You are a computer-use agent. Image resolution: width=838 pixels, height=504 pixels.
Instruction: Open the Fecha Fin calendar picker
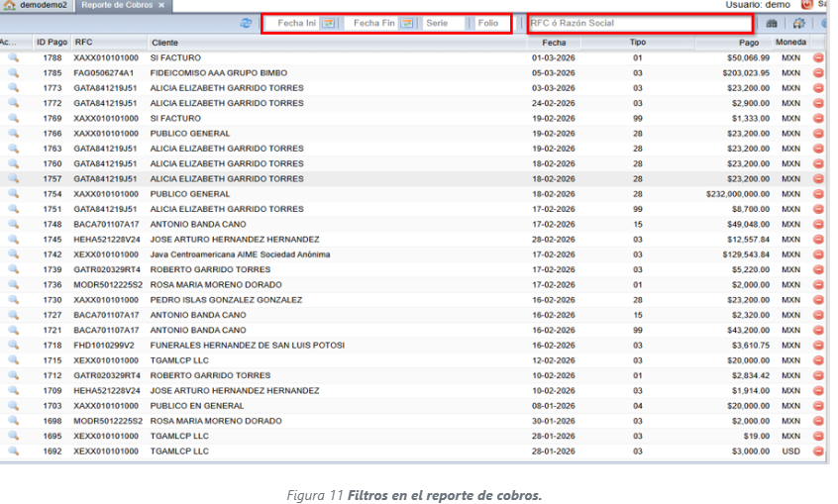click(x=405, y=23)
